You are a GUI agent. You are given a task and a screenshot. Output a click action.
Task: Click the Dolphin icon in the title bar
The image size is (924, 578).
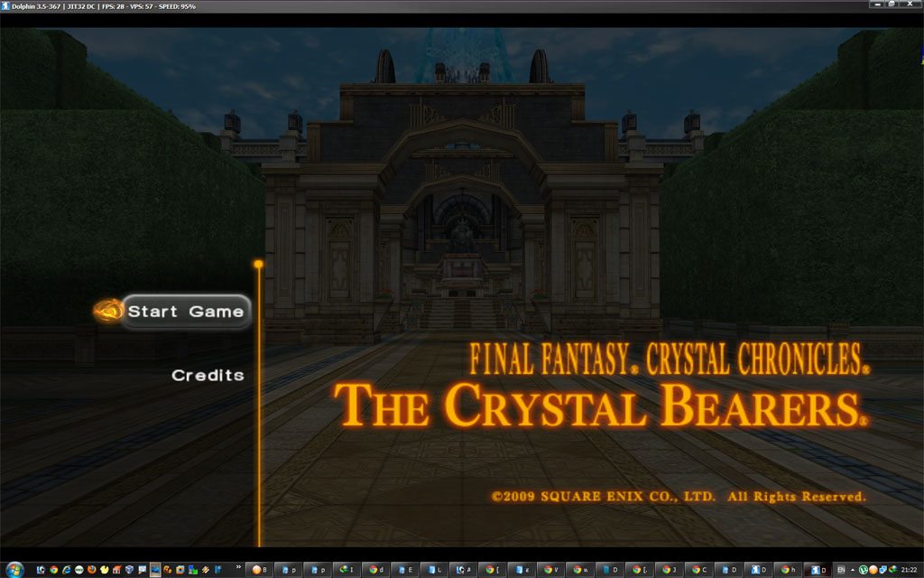coord(5,6)
